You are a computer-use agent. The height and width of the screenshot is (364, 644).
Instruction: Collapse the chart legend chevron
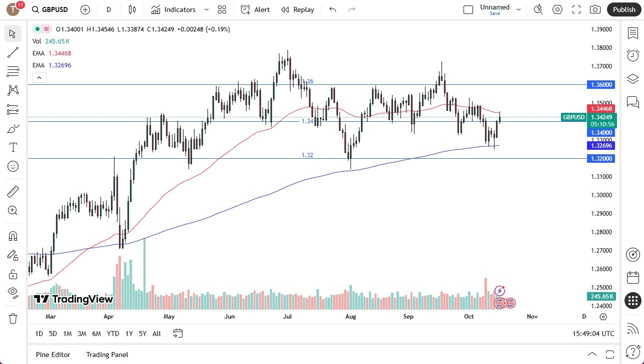39,77
